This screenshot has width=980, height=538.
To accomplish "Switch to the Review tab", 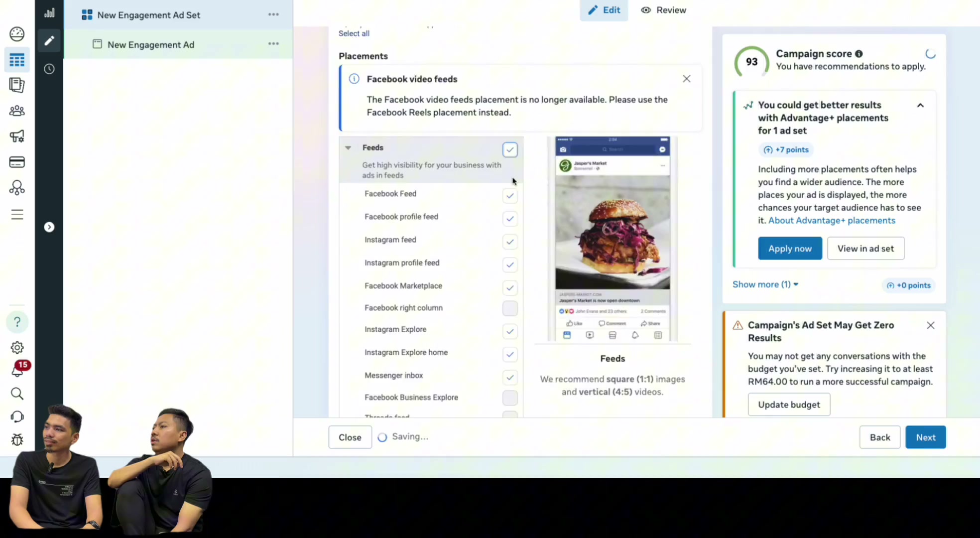I will (663, 10).
